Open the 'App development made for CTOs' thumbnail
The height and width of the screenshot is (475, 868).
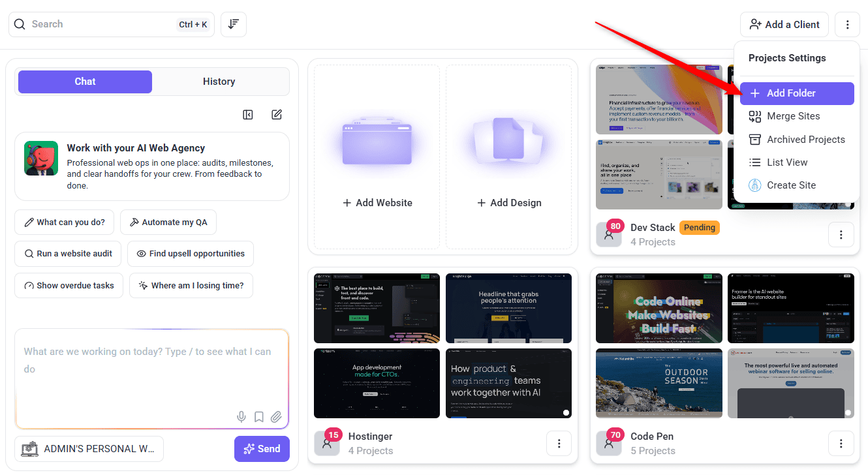(x=377, y=383)
